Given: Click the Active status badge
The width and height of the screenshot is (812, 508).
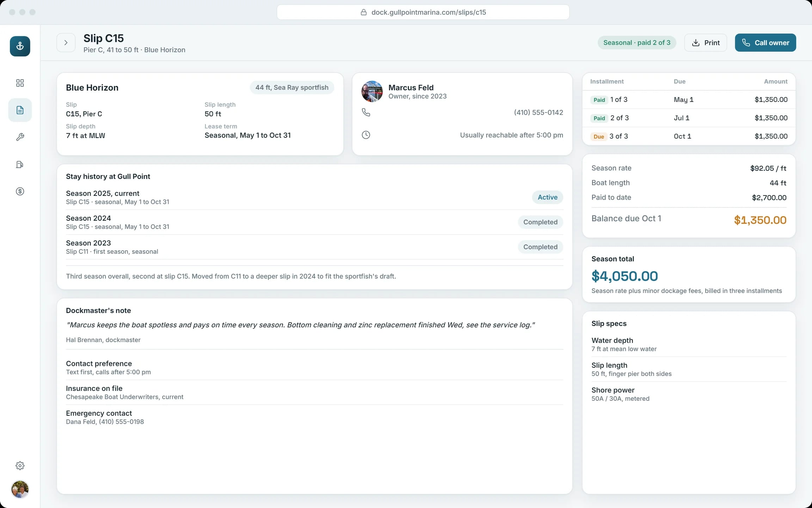Looking at the screenshot, I should click(548, 197).
